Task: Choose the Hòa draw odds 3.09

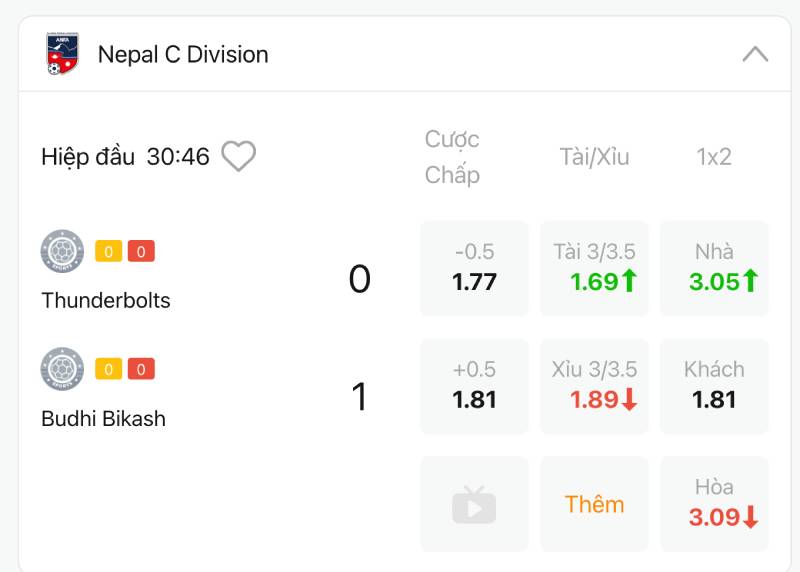Action: pos(714,504)
